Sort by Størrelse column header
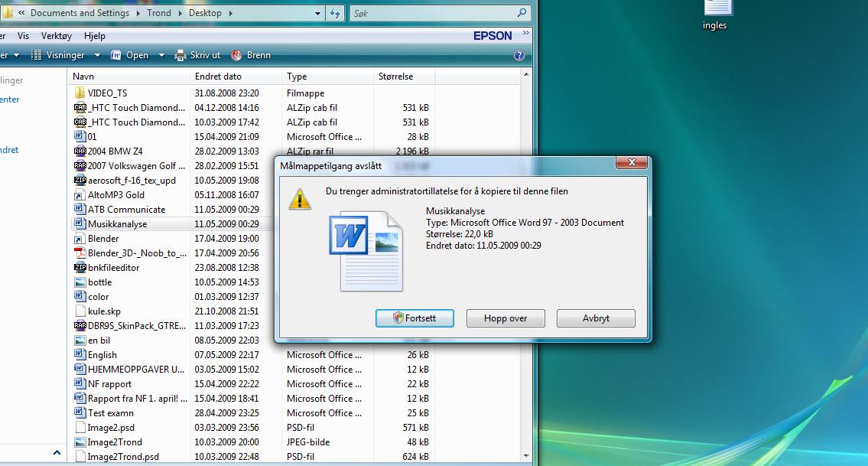Viewport: 868px width, 466px height. [x=404, y=77]
